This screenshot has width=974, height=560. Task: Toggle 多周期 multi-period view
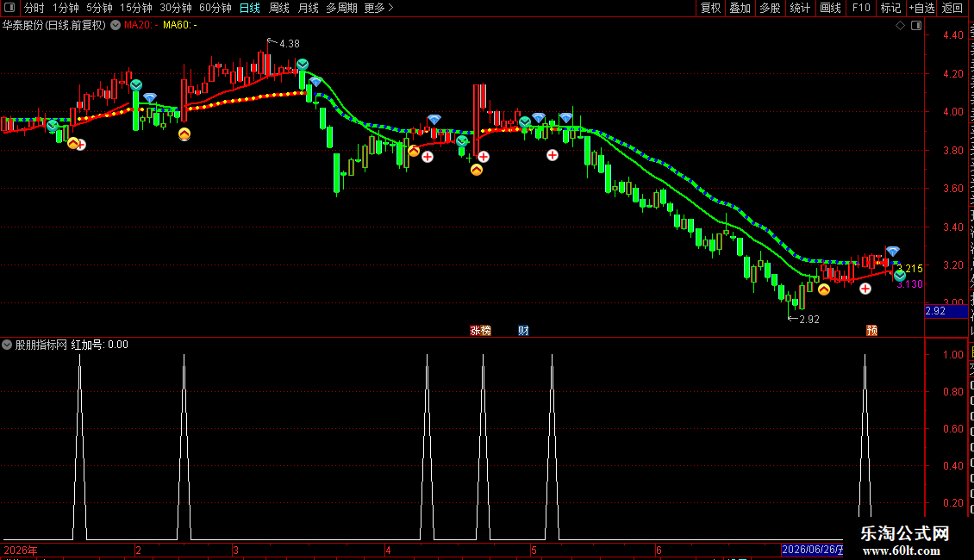[341, 8]
